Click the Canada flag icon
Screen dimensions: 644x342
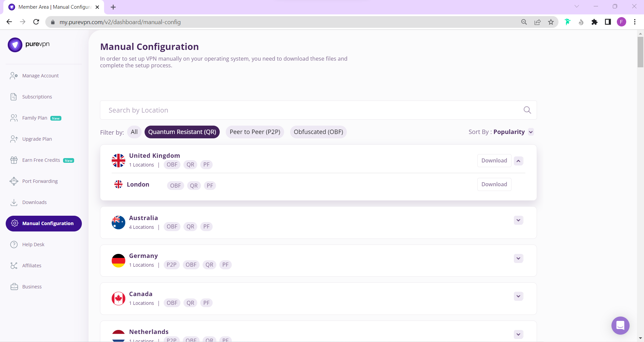tap(118, 298)
